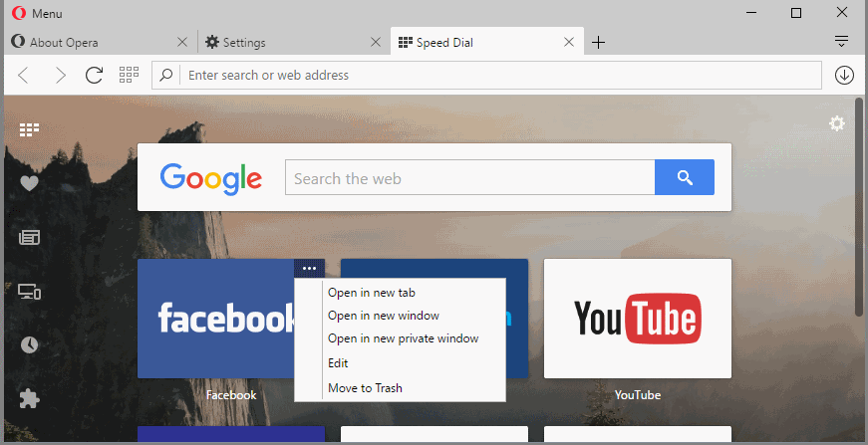Go back with the back arrow
This screenshot has width=868, height=445.
[x=23, y=75]
